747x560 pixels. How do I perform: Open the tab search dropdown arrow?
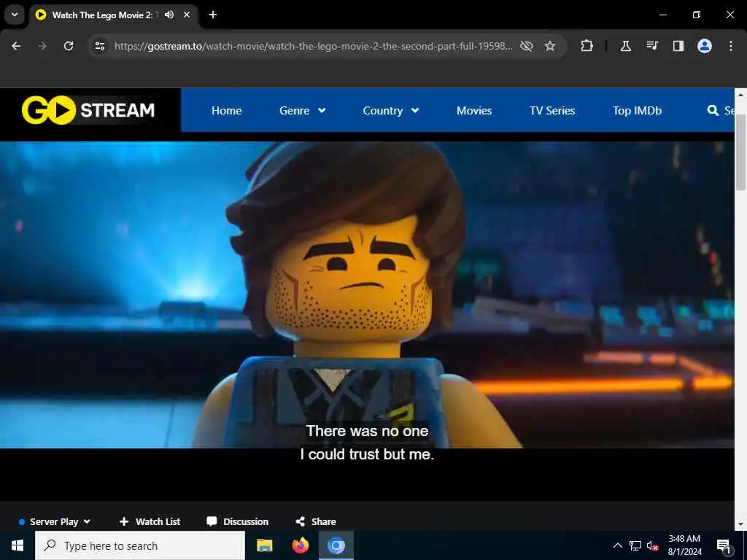(15, 15)
